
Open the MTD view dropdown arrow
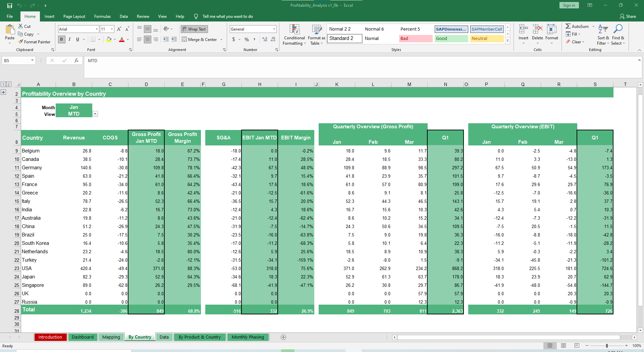pos(95,114)
